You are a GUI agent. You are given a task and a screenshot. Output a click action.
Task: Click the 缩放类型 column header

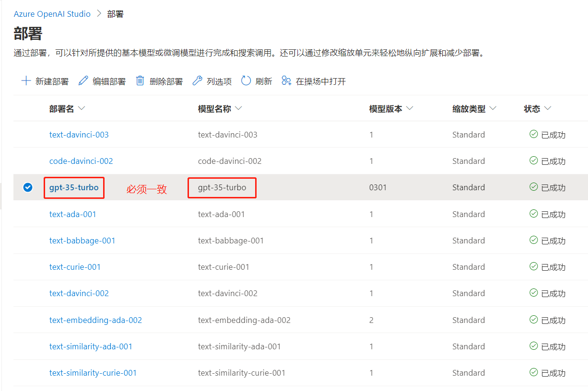pos(469,108)
